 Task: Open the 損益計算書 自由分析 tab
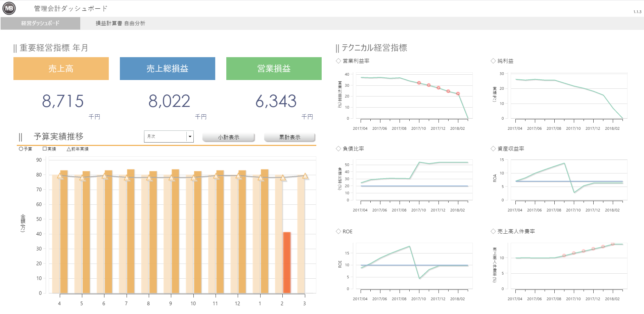pos(120,23)
